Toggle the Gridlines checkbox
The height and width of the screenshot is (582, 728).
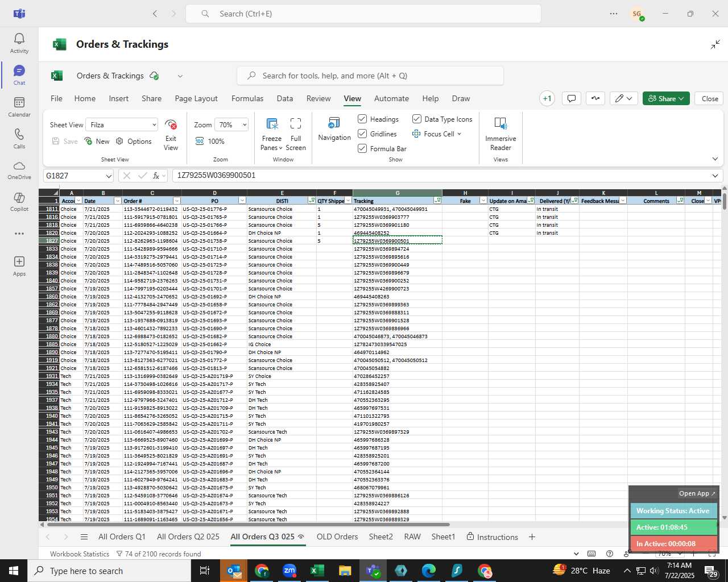362,134
